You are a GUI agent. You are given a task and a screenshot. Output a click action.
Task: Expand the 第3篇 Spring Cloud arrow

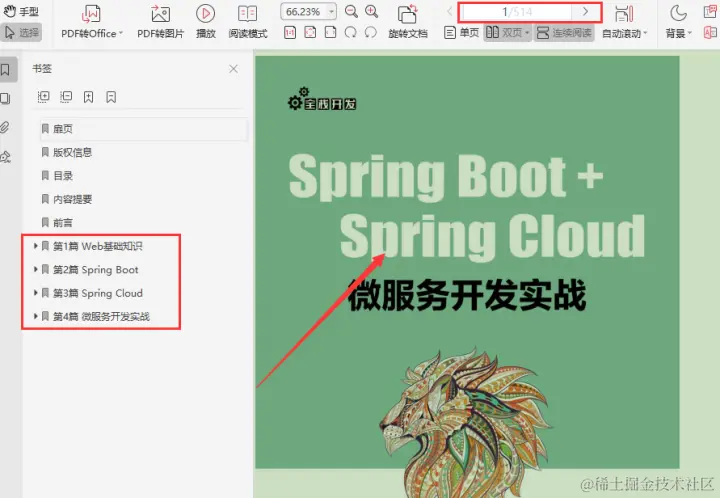click(35, 293)
